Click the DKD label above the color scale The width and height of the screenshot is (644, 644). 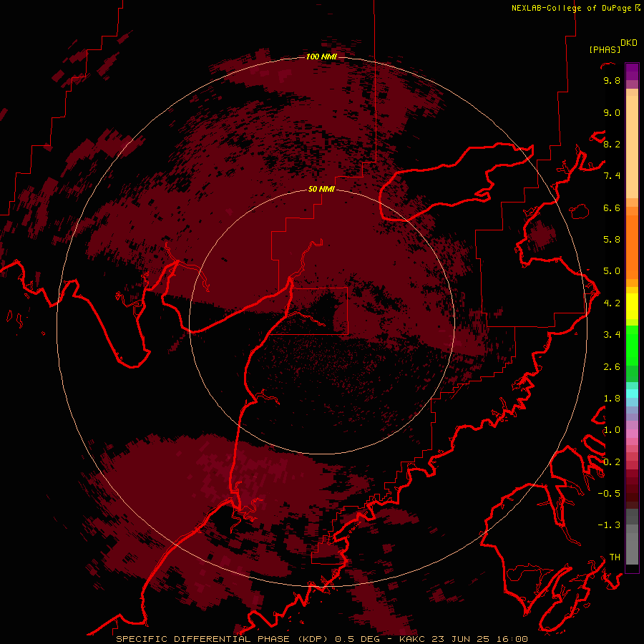(629, 43)
